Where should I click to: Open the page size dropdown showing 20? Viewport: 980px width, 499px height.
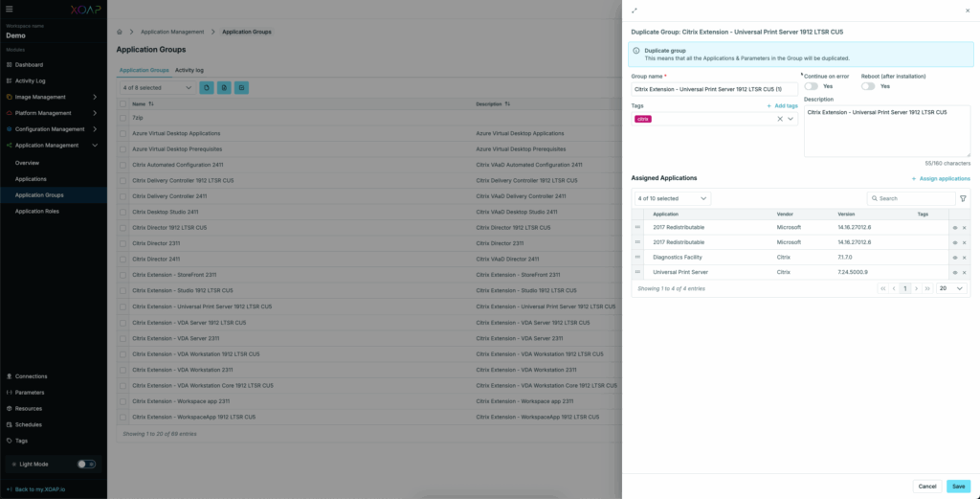(x=949, y=288)
